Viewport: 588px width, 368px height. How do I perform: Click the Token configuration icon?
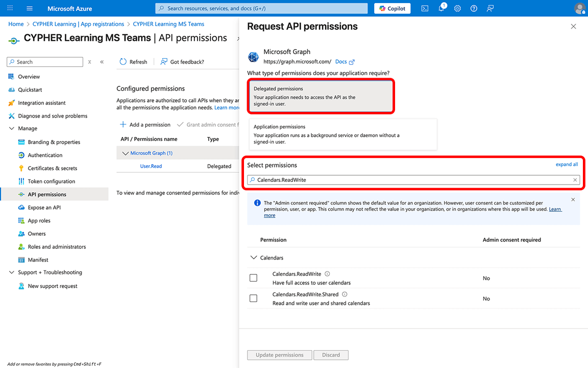[21, 181]
